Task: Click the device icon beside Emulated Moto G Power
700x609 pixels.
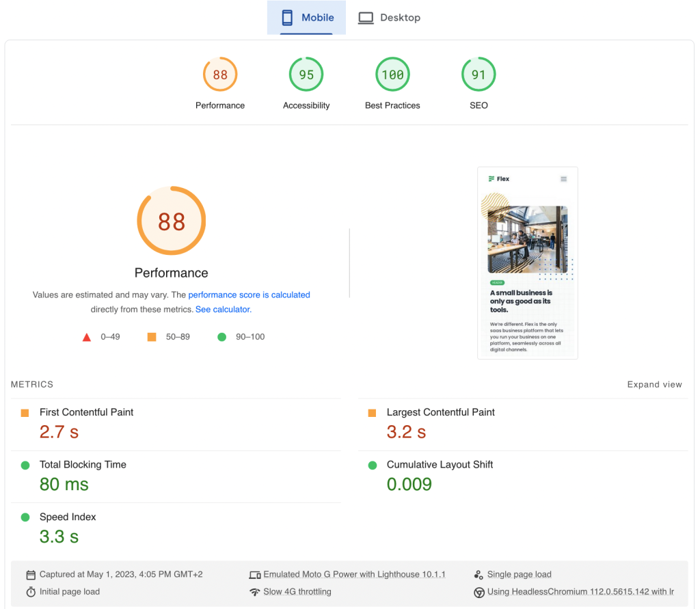Action: click(x=255, y=575)
